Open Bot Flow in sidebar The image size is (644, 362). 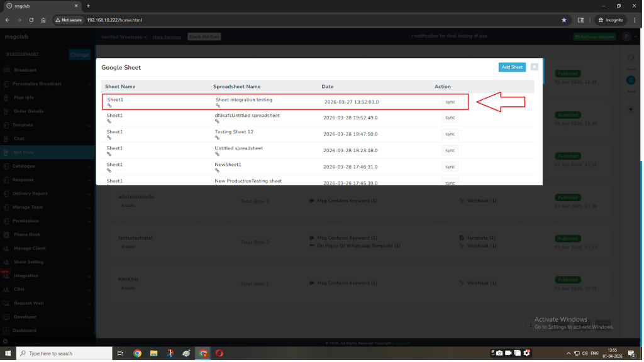coord(24,152)
